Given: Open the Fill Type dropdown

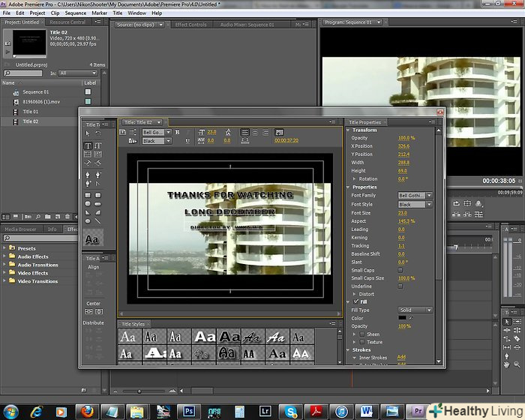Looking at the screenshot, I should (x=415, y=310).
